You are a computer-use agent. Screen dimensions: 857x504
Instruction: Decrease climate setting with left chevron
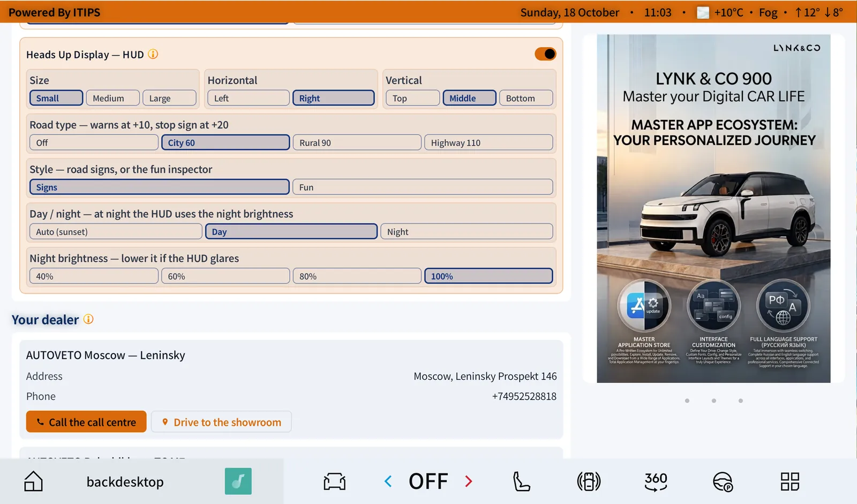point(388,481)
